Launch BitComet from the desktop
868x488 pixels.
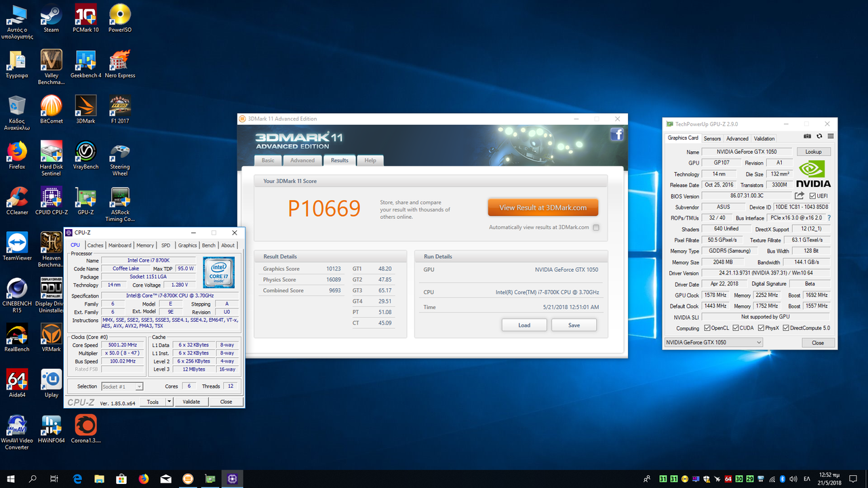click(51, 109)
